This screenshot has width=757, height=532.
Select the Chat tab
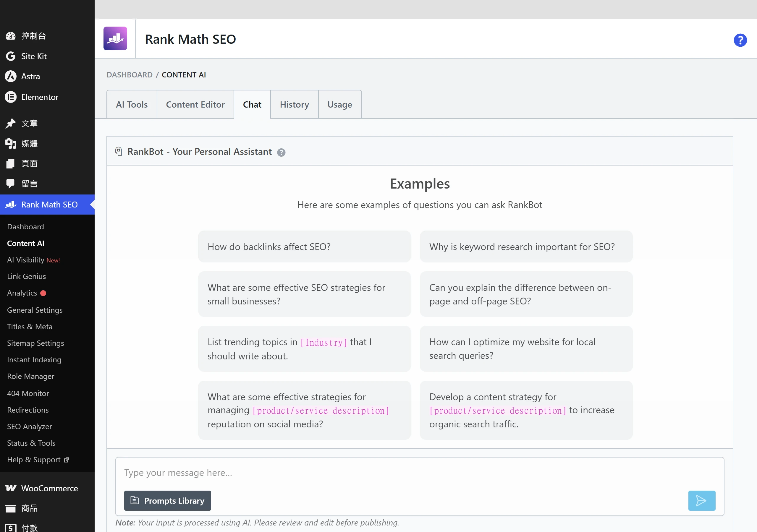252,105
